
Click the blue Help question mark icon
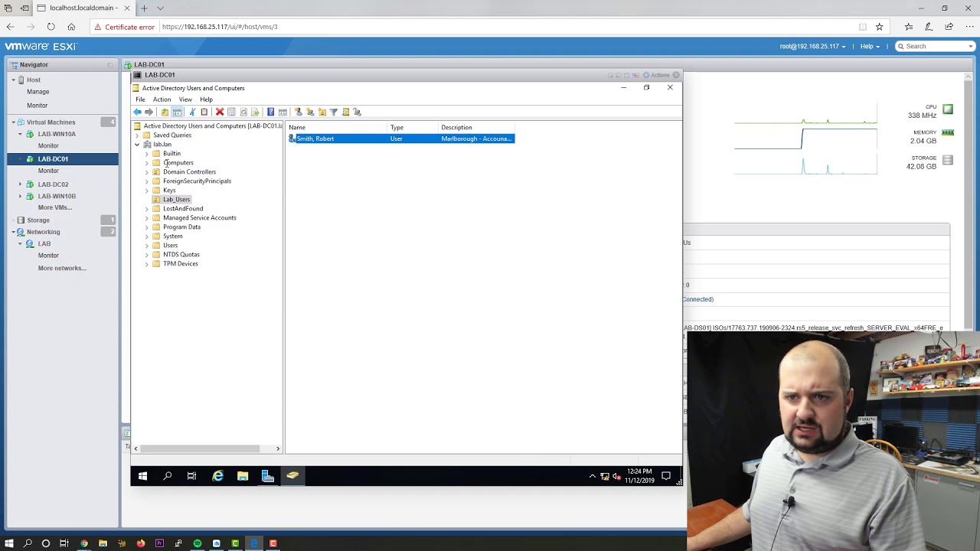pos(270,112)
